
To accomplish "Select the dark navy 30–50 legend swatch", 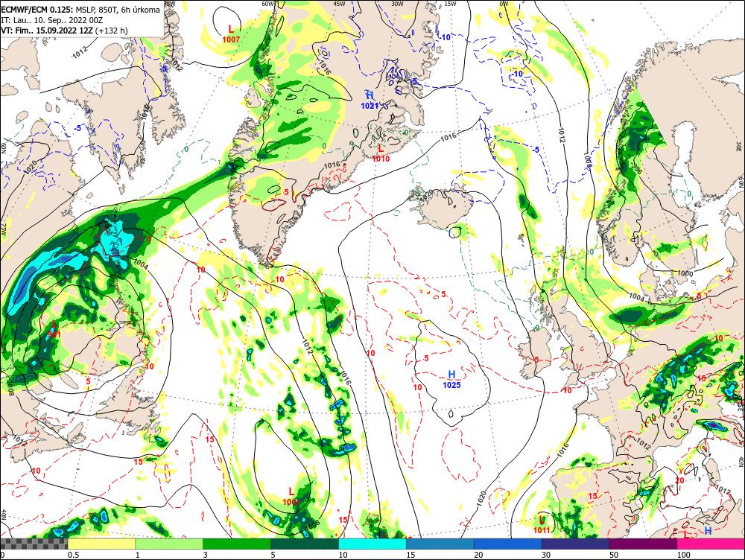I will click(x=575, y=544).
